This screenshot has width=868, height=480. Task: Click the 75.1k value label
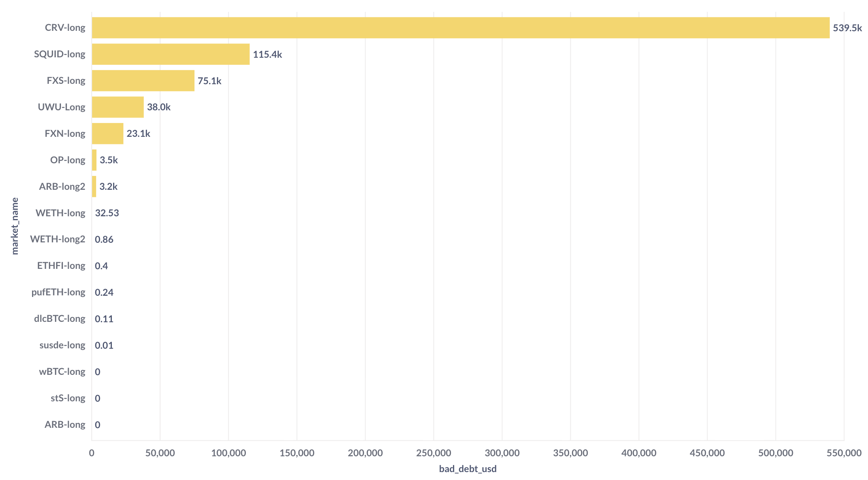click(x=209, y=81)
